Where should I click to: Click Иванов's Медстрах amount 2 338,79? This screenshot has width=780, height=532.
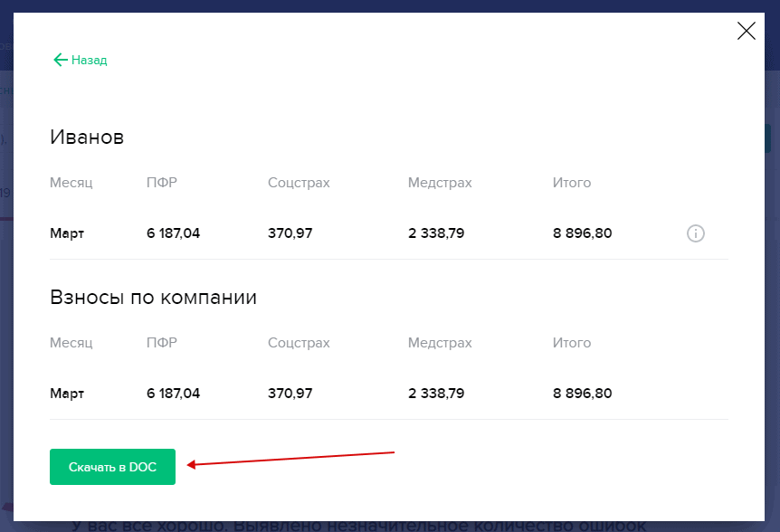[436, 233]
